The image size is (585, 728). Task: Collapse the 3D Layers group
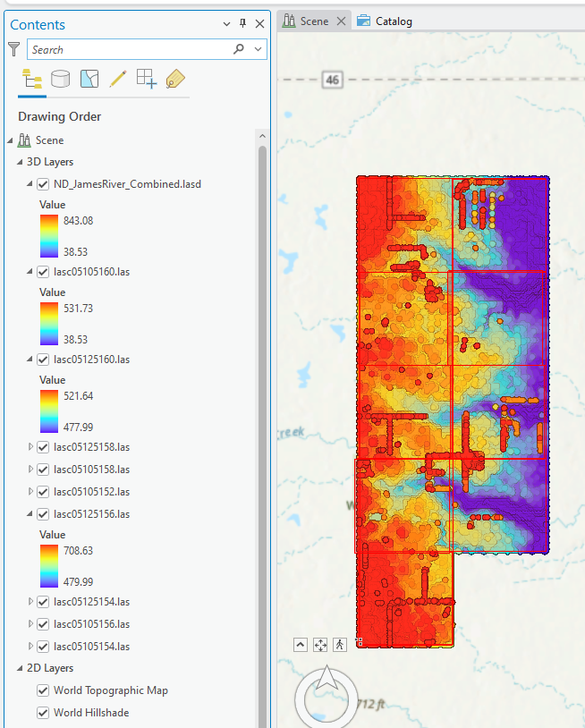pyautogui.click(x=20, y=162)
